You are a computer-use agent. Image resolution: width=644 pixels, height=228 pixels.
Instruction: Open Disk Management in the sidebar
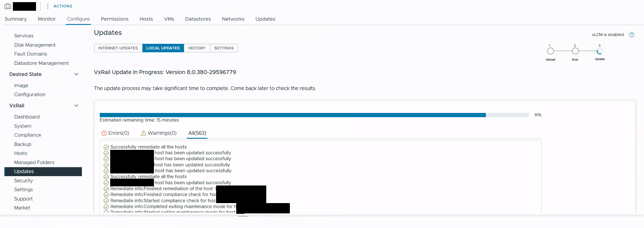35,45
